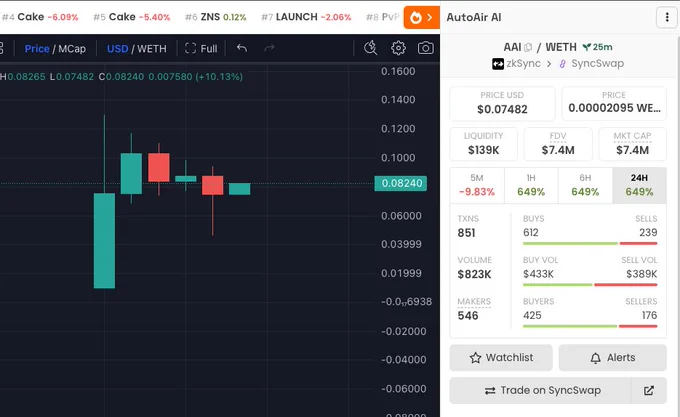680x417 pixels.
Task: Open the three-dot options menu
Action: tap(667, 17)
